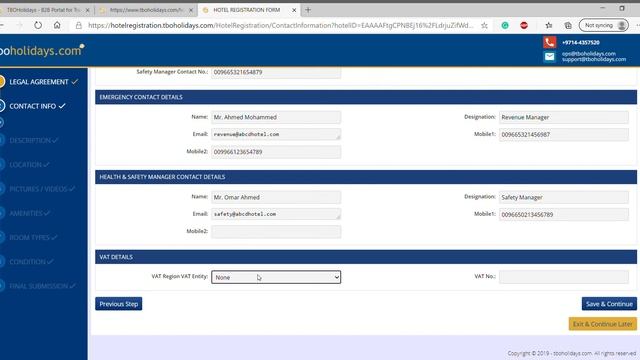Go to the browser home page icon
Image resolution: width=640 pixels, height=360 pixels.
pyautogui.click(x=57, y=25)
